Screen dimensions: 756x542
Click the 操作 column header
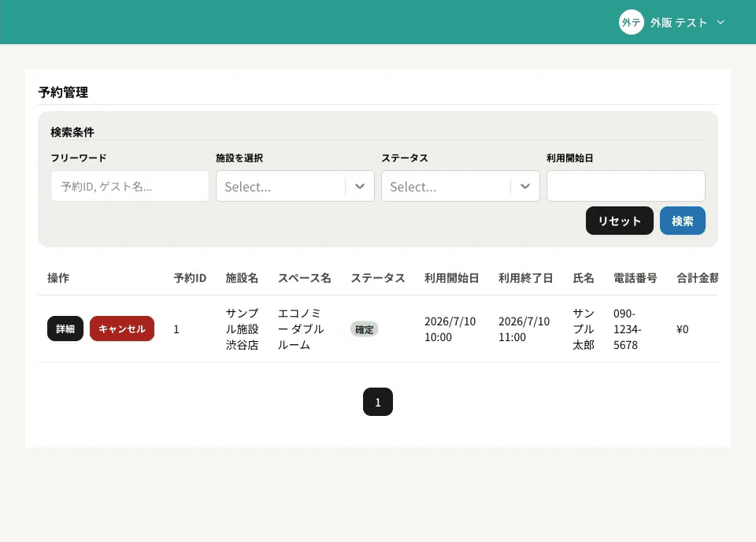[58, 278]
